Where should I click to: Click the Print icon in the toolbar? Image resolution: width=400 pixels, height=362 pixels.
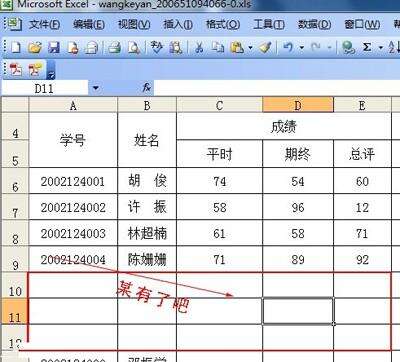pos(114,47)
